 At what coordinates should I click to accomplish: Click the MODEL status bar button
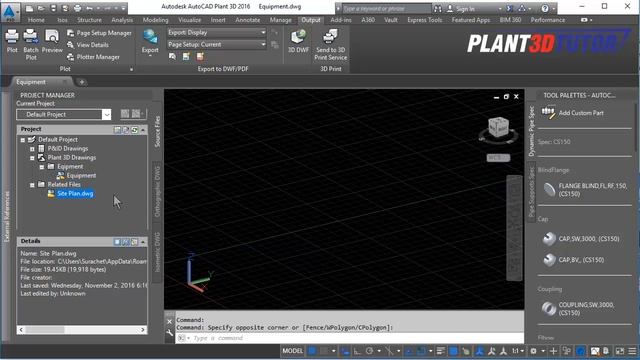coord(293,351)
